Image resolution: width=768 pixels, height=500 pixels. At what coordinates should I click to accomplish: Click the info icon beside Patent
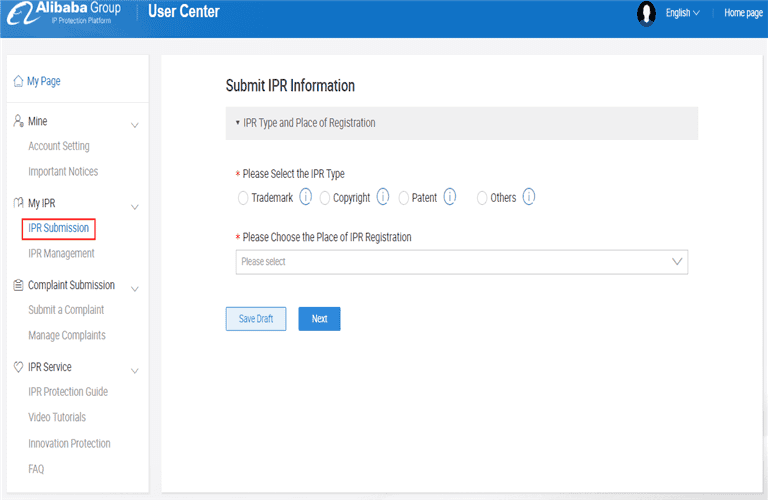click(x=450, y=197)
